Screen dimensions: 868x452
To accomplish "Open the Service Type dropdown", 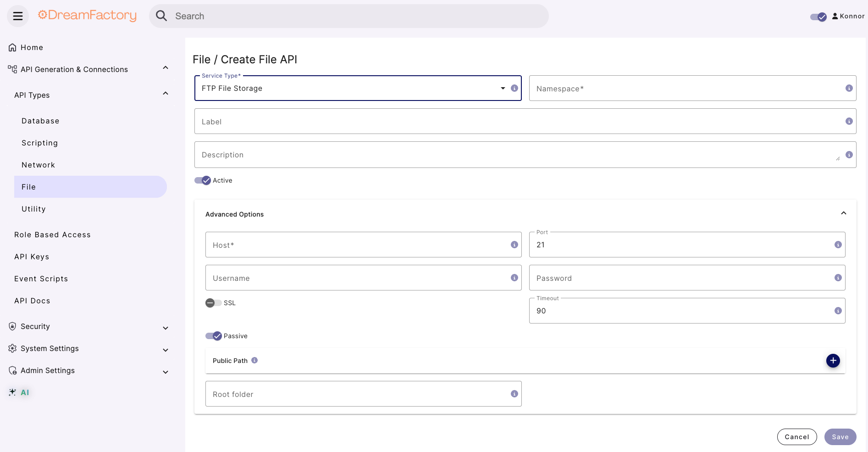I will point(358,88).
